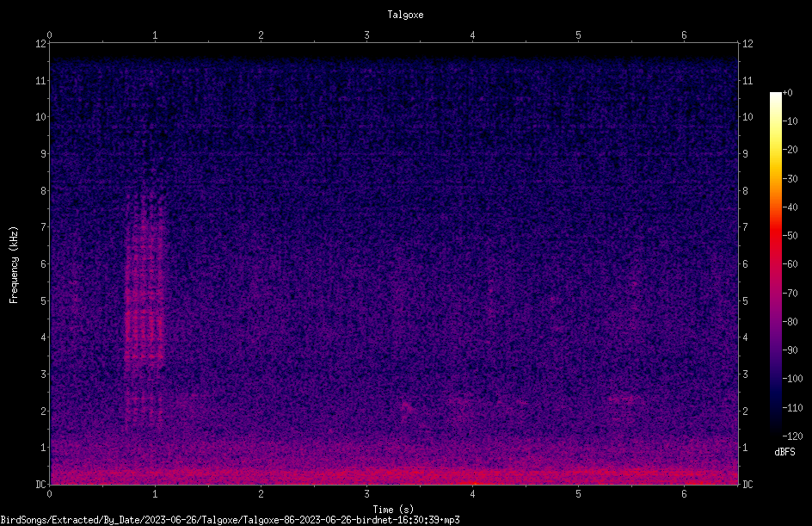This screenshot has width=812, height=526.
Task: Click the Time (s) axis label
Action: point(393,510)
